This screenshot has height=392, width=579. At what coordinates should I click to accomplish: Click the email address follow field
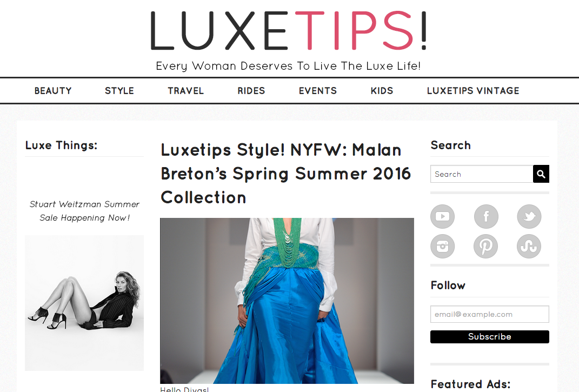[490, 314]
